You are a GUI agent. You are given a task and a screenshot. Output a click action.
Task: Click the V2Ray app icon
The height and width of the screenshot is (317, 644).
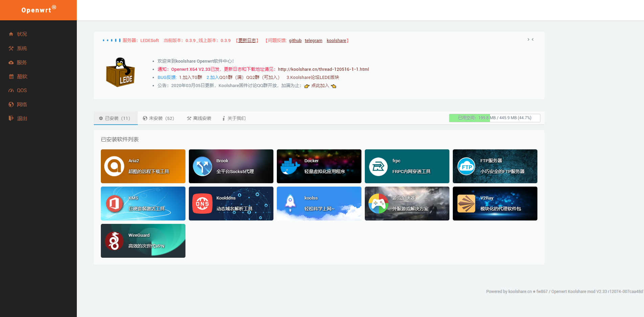click(466, 204)
